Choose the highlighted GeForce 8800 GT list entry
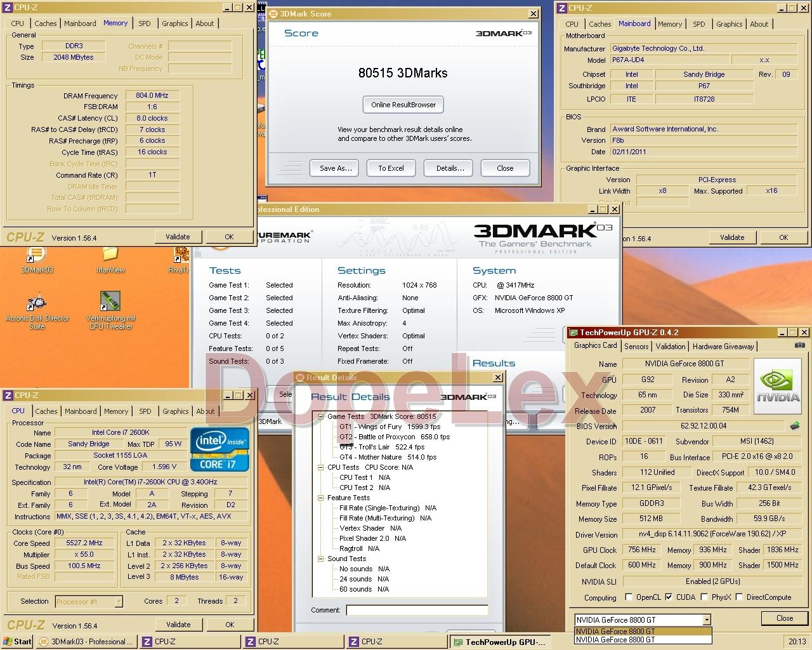Viewport: 812px width, 650px height. [x=643, y=632]
